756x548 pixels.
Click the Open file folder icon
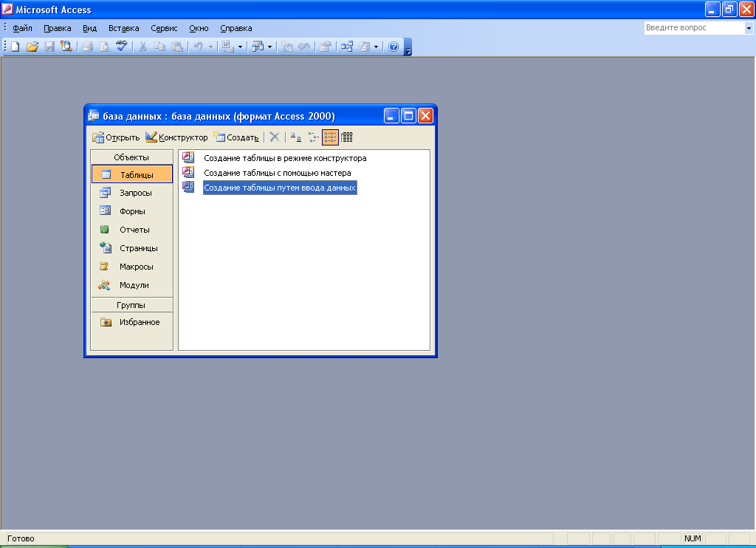[x=32, y=47]
